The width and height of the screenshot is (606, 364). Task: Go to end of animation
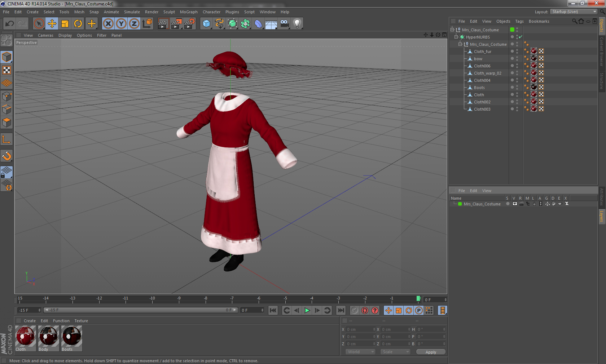click(341, 310)
